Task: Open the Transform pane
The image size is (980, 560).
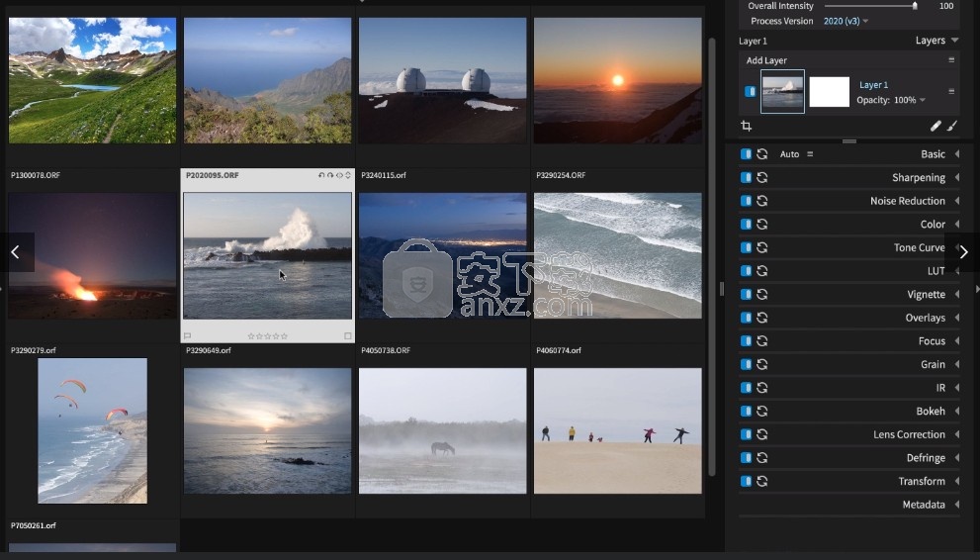Action: [x=922, y=481]
